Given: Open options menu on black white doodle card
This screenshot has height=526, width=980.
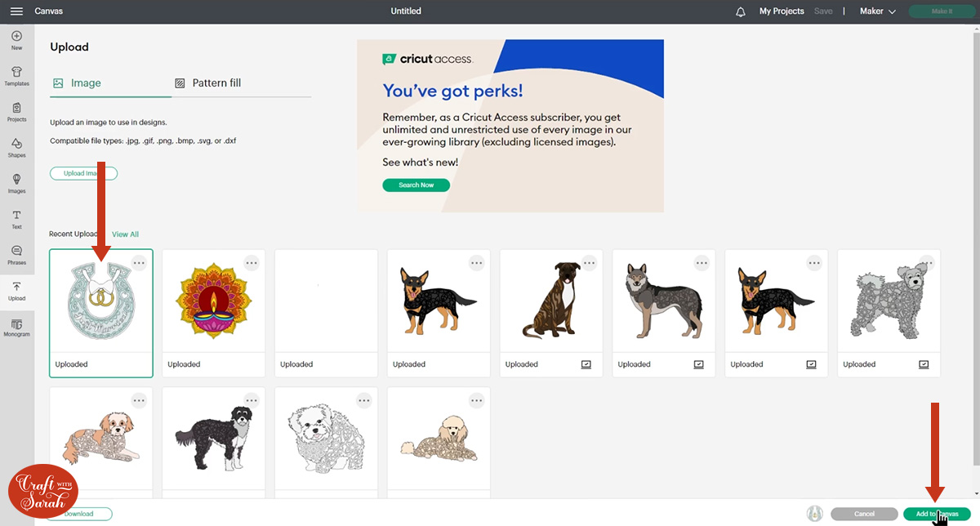Looking at the screenshot, I should [252, 400].
